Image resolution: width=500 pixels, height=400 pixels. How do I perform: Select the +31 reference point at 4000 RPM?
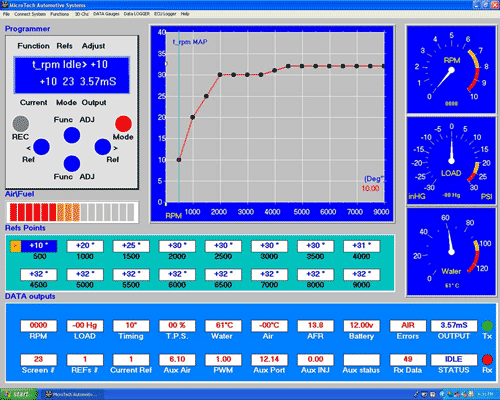point(362,246)
